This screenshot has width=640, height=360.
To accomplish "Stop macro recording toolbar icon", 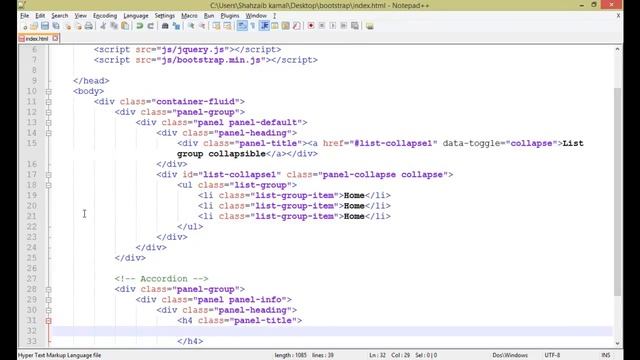I will 322,26.
